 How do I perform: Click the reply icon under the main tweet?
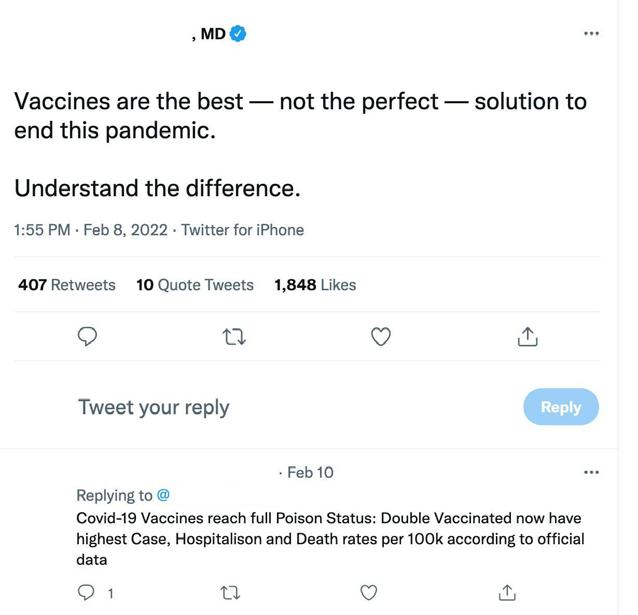[87, 338]
